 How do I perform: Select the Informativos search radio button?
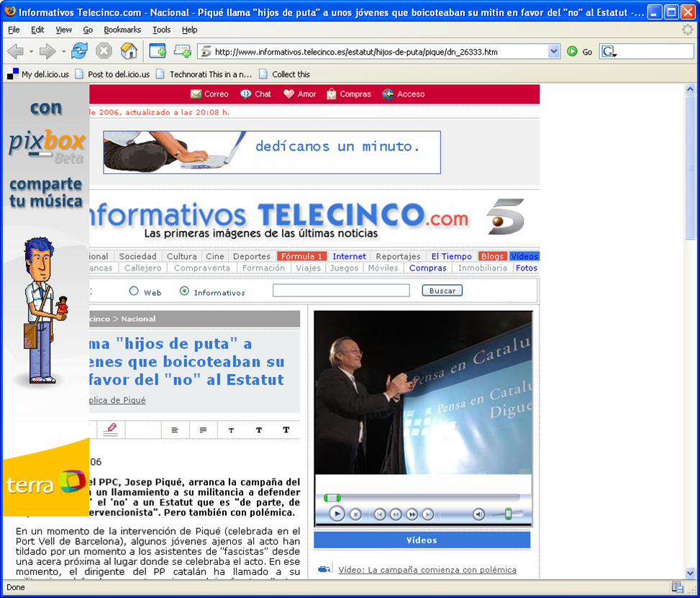point(184,291)
